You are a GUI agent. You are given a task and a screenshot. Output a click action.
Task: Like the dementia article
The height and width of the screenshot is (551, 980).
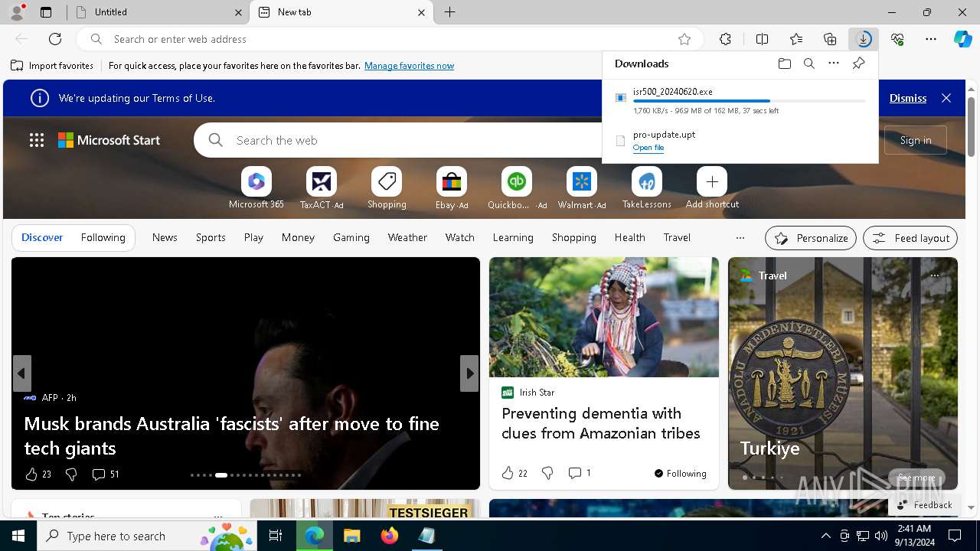pyautogui.click(x=508, y=473)
